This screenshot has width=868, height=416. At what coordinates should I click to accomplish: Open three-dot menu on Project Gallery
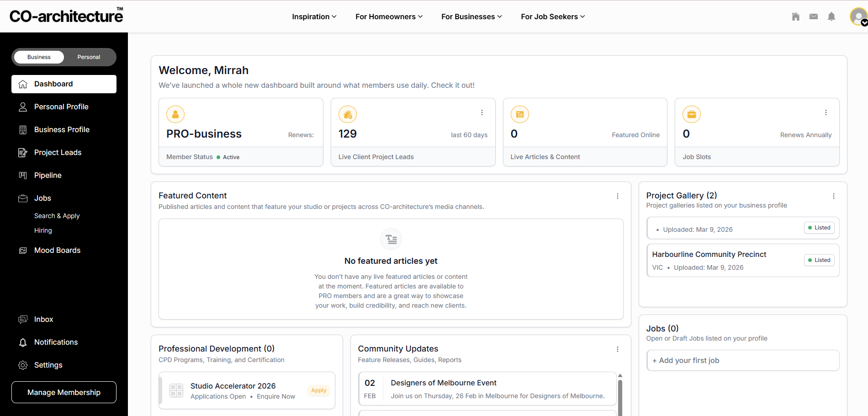click(x=833, y=196)
